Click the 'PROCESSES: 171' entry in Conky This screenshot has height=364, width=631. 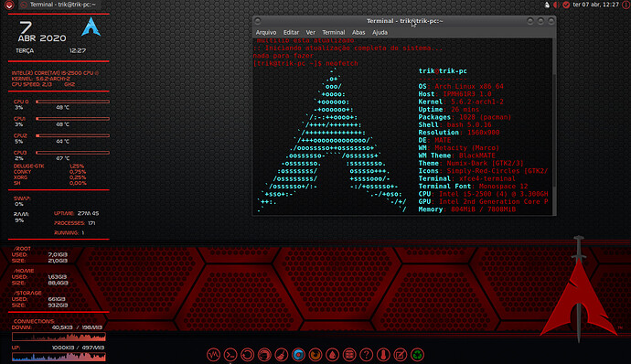pos(74,223)
